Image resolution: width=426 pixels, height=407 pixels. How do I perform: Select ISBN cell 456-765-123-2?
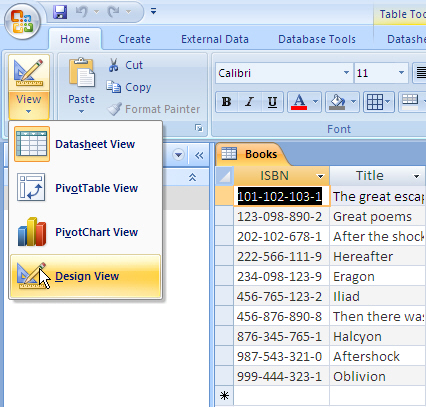pos(282,297)
